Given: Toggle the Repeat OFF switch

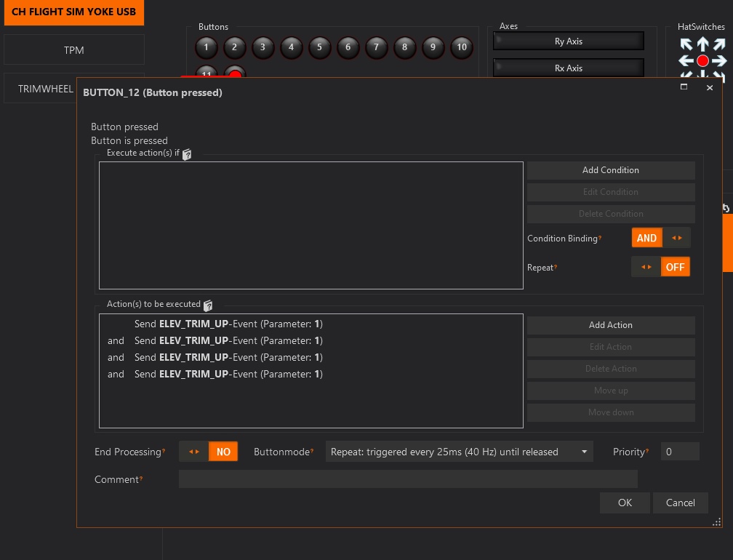Looking at the screenshot, I should click(660, 267).
